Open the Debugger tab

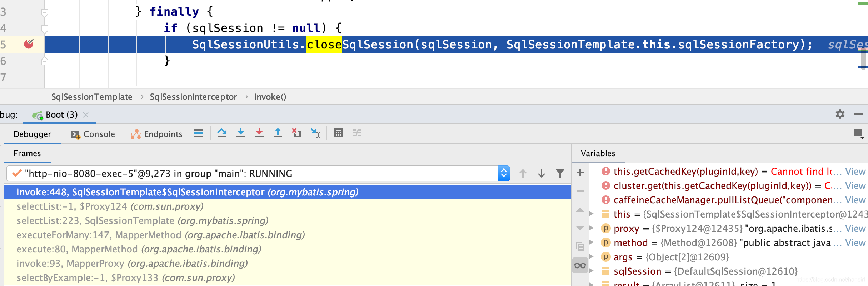pyautogui.click(x=32, y=134)
